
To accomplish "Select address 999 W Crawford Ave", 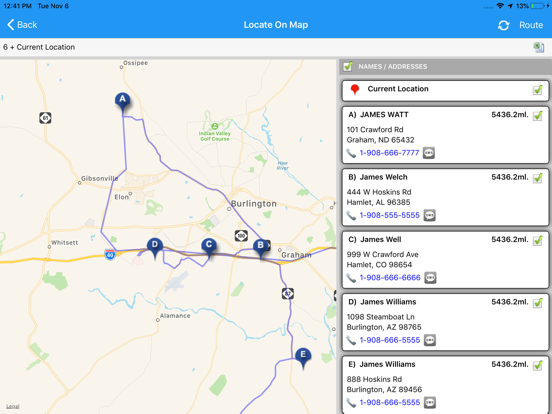I will coord(382,254).
